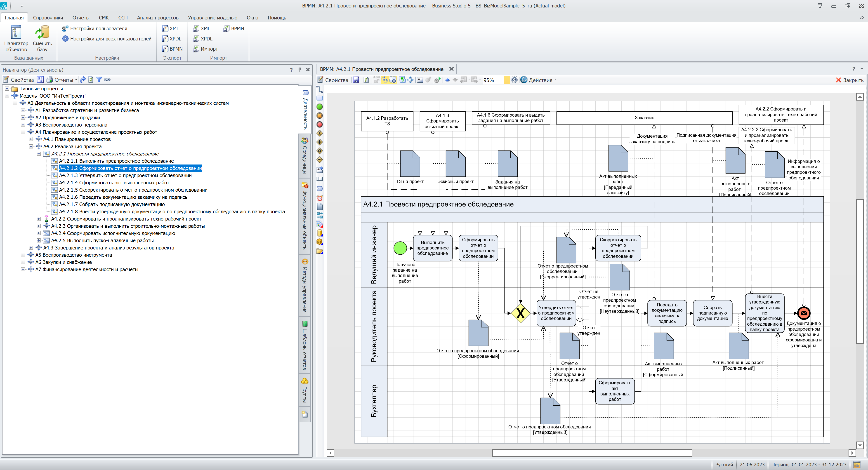Select the task rectangle tool in palette
The width and height of the screenshot is (868, 470).
coord(320,98)
